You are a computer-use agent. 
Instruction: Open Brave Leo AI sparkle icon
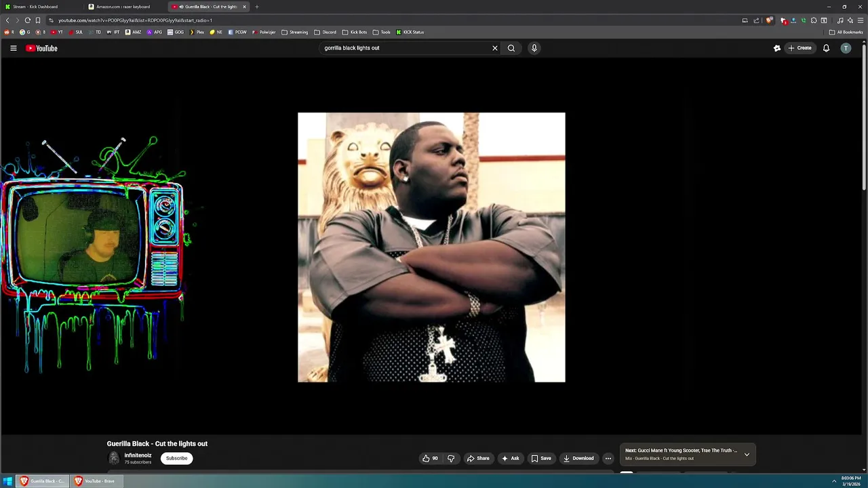click(850, 20)
